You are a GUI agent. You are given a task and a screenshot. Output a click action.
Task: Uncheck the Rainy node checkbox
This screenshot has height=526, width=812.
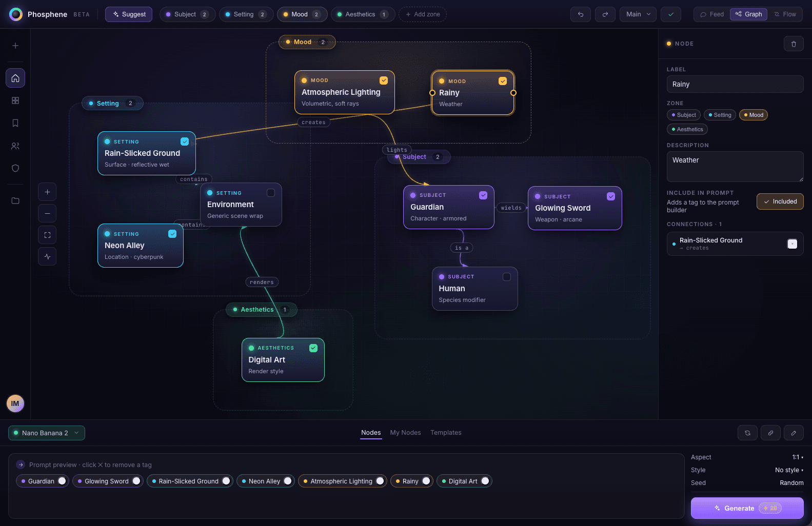pos(503,81)
